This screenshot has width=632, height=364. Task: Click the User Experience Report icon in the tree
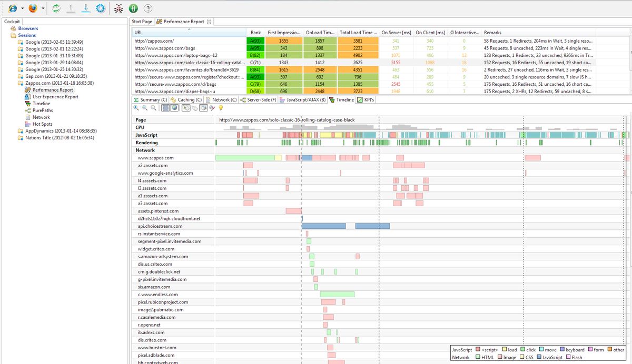click(28, 97)
